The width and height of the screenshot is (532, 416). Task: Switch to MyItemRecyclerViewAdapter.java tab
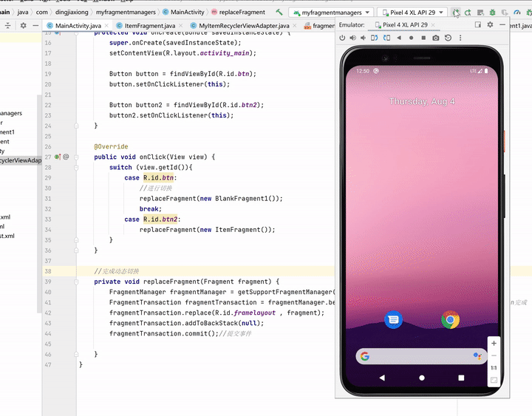tap(243, 25)
